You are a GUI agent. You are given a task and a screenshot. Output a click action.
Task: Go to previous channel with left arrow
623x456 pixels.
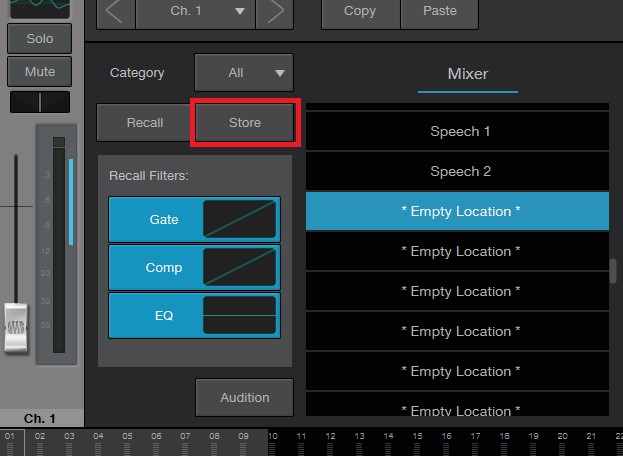[116, 12]
